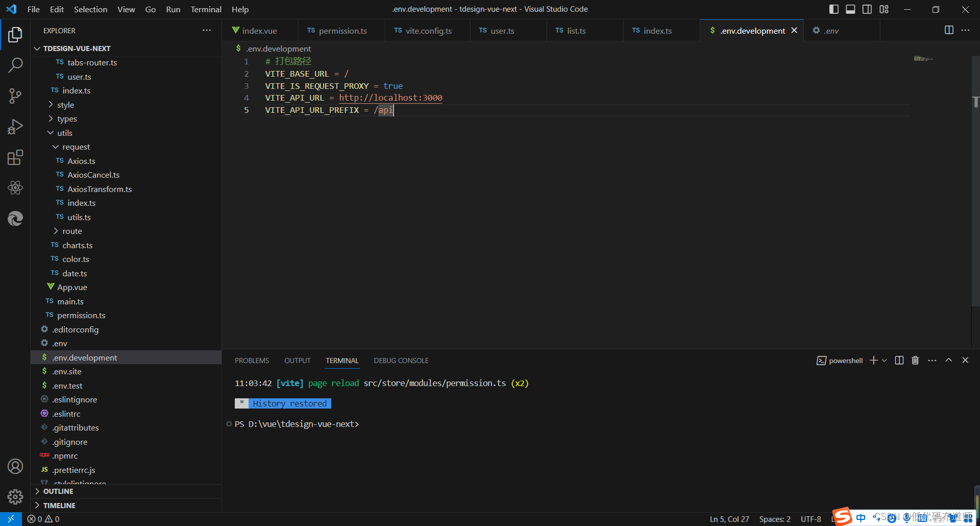Open the File menu
The image size is (980, 526).
coord(34,9)
